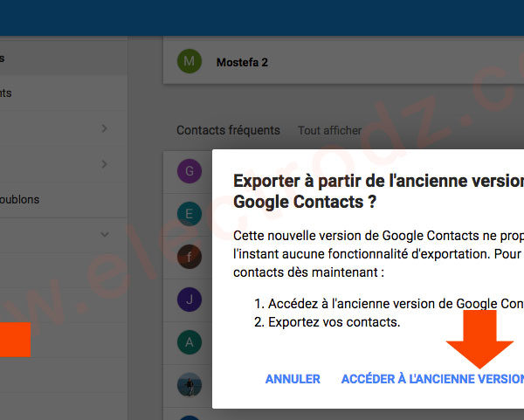
Task: Select the top highlighted sidebar item
Action: click(64, 59)
